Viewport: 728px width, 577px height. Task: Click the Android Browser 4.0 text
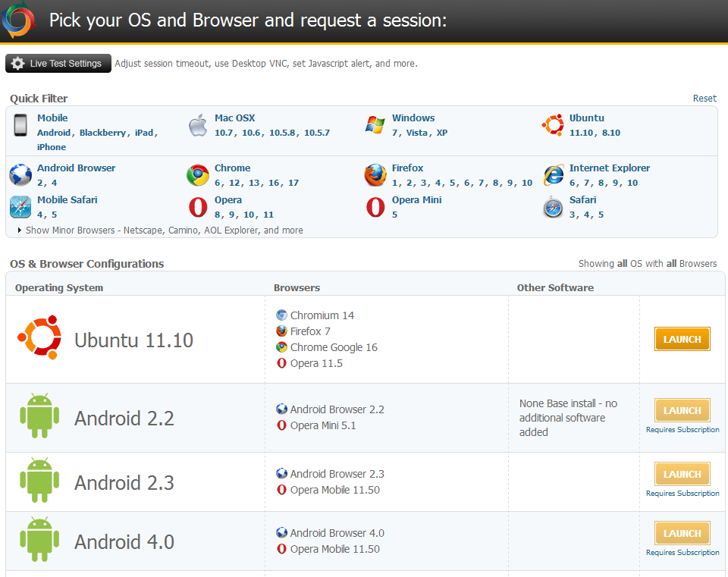(337, 533)
